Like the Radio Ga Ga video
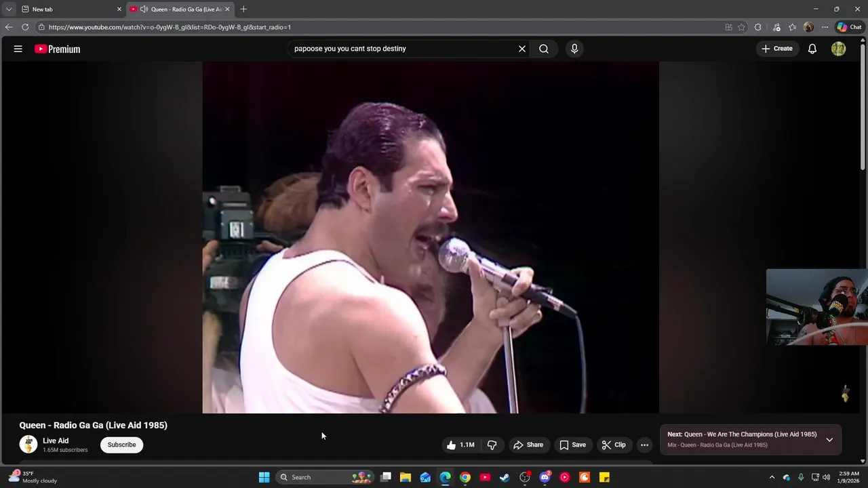The height and width of the screenshot is (488, 868). click(x=460, y=445)
